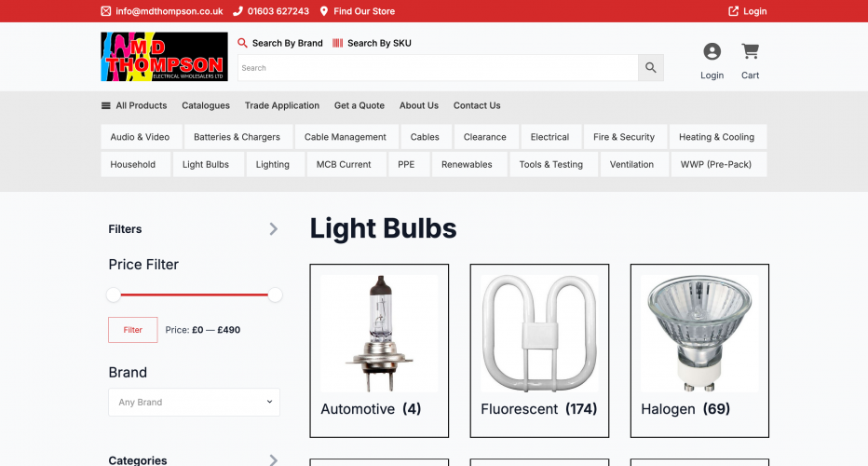Expand the Filters section chevron

(x=274, y=229)
